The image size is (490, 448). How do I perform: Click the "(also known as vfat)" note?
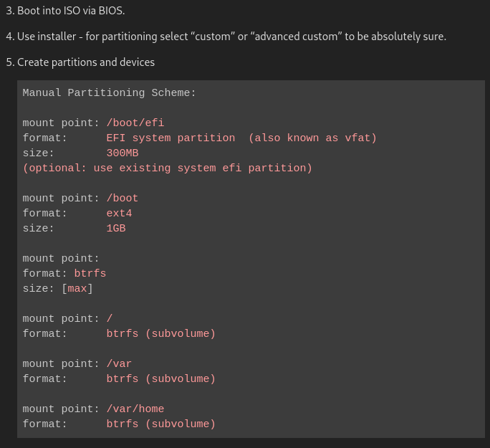(x=312, y=138)
